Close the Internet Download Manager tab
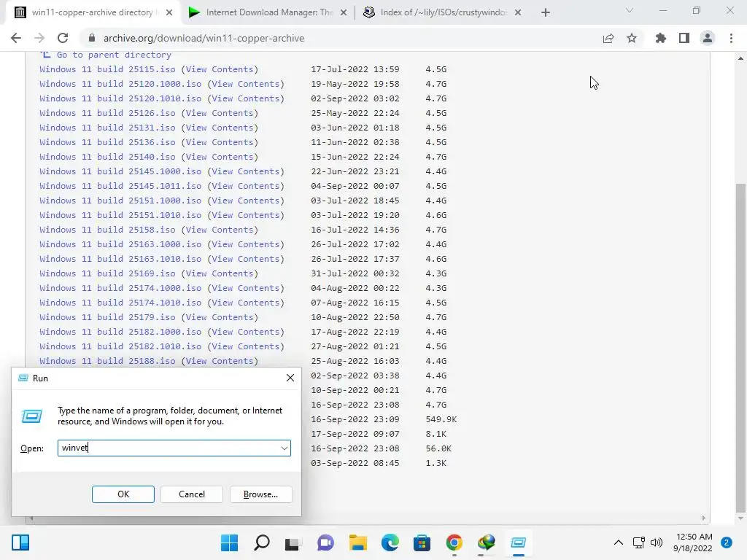This screenshot has height=560, width=747. click(x=344, y=12)
